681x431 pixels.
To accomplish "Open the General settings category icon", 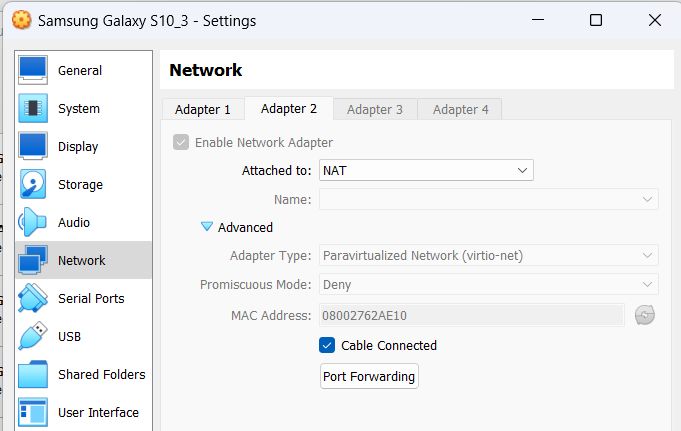I will [x=33, y=70].
